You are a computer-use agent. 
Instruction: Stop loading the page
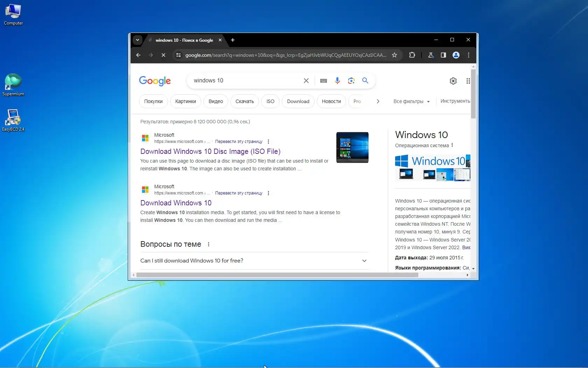click(x=163, y=55)
